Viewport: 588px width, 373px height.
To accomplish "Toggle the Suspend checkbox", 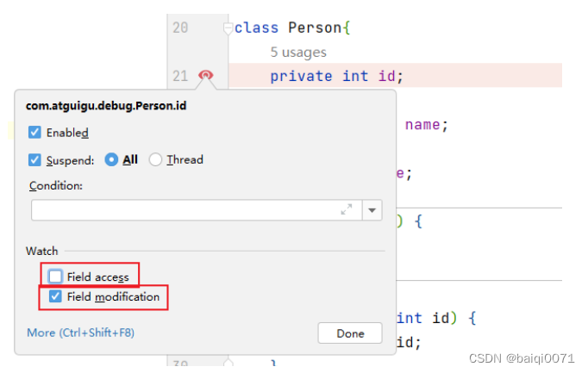I will click(34, 160).
